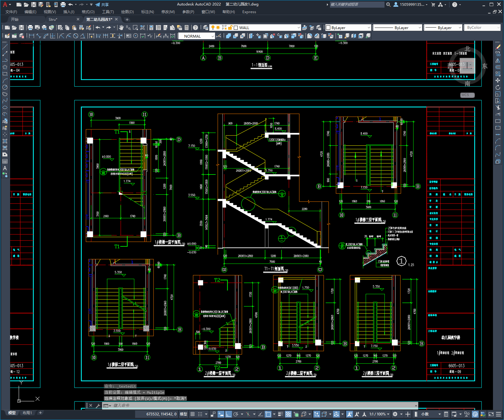Screen dimensions: 504x420
Task: Select the Erase tool in right toolbar
Action: 498,47
